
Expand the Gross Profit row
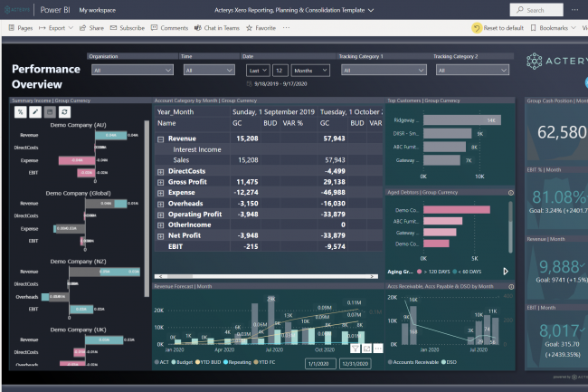[160, 182]
